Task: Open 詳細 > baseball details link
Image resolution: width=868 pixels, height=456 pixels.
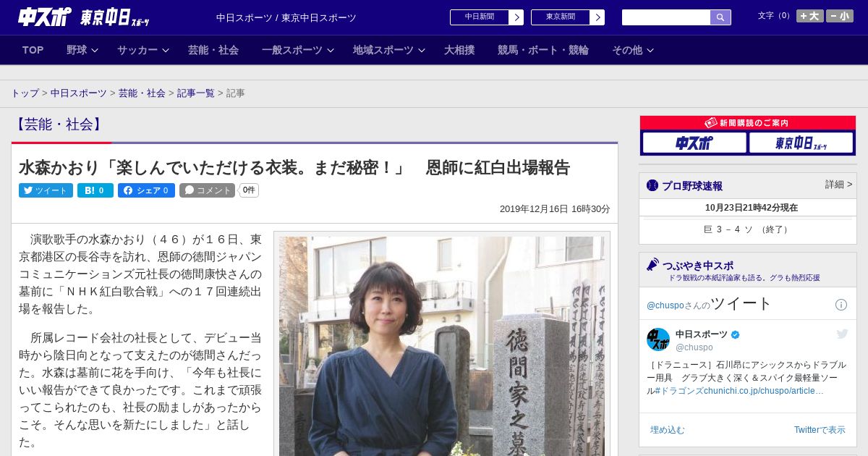Action: (838, 185)
